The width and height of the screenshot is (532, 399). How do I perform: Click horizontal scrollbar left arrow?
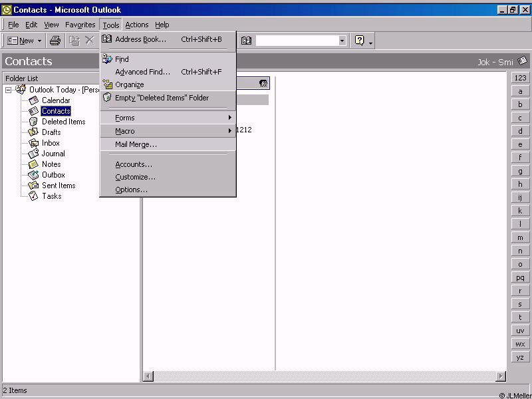(148, 376)
